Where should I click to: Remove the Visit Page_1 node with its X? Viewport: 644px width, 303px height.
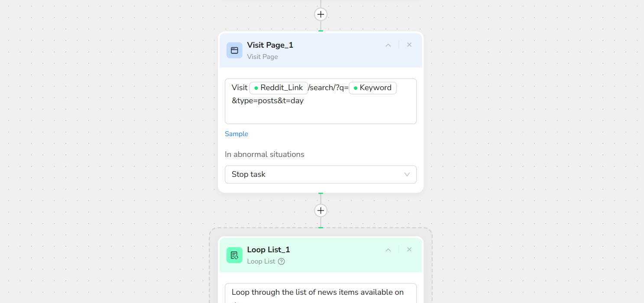[x=409, y=45]
